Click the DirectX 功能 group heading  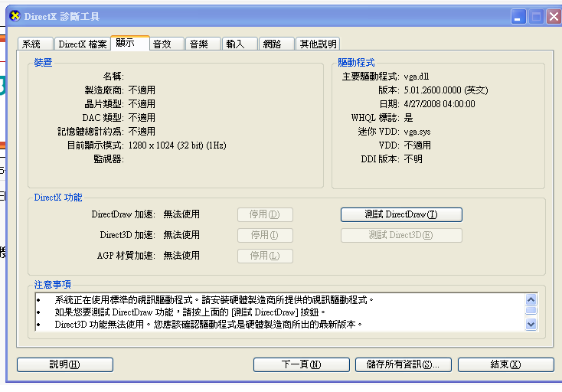58,198
